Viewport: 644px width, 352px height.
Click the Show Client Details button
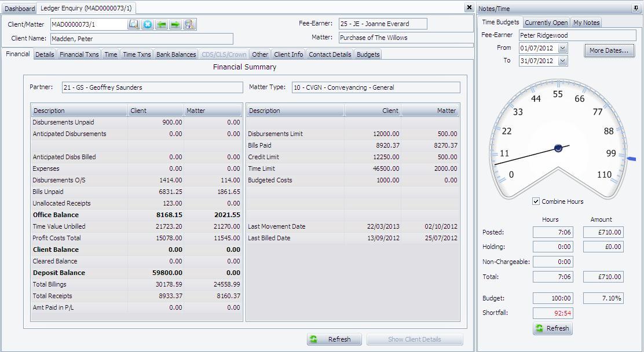click(x=415, y=339)
